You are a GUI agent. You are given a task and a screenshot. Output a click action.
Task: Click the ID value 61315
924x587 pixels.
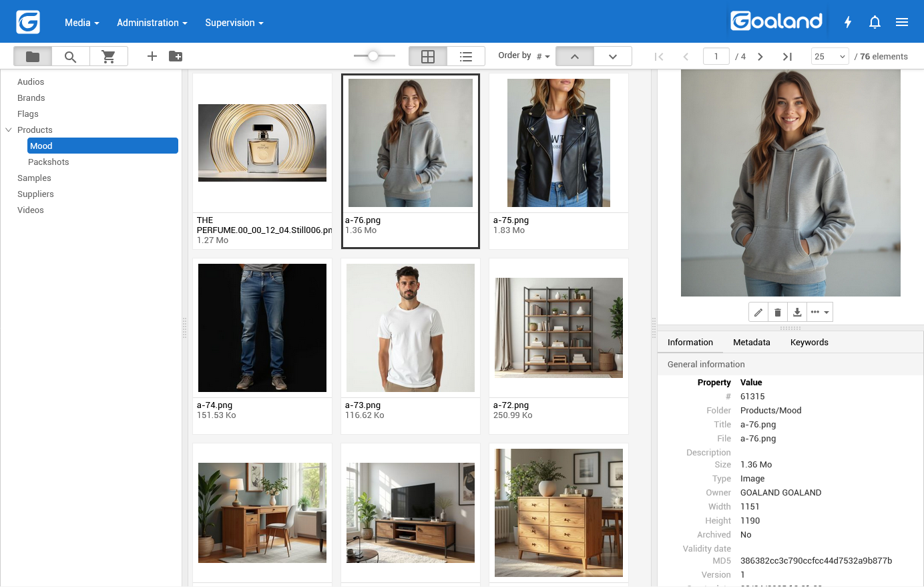[752, 397]
